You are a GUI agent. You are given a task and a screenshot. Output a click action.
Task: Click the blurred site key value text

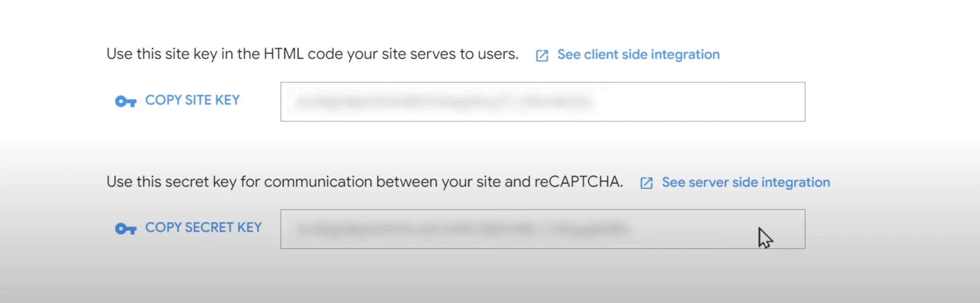click(x=443, y=102)
